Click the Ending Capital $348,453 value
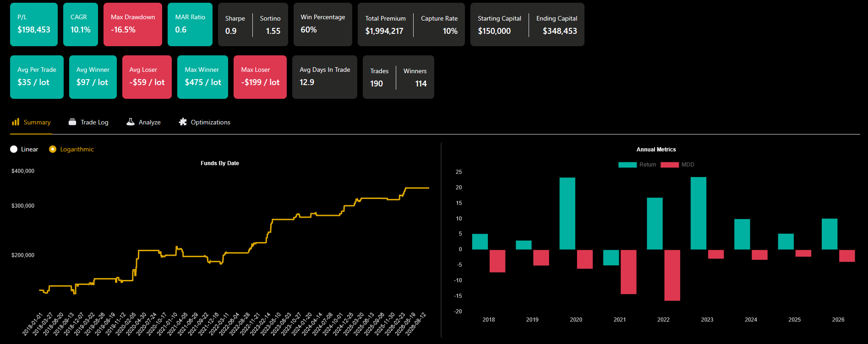The height and width of the screenshot is (344, 868). point(560,31)
